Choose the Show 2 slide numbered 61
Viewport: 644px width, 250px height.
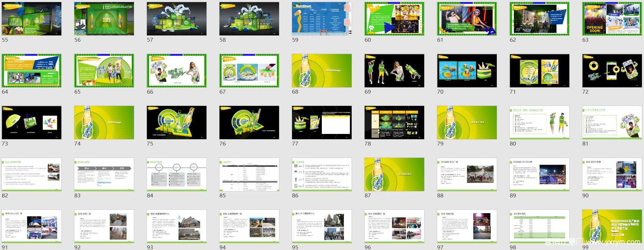pos(467,19)
